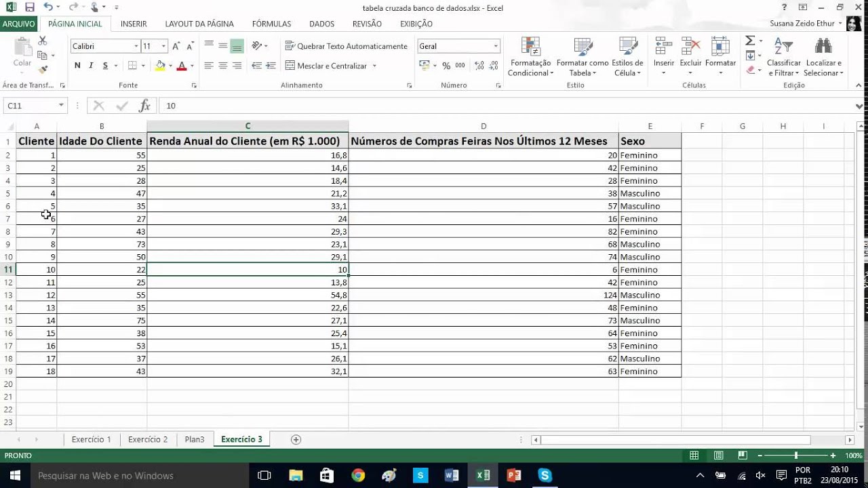The image size is (868, 488).
Task: Click the AutoSum sigma icon
Action: click(x=750, y=41)
